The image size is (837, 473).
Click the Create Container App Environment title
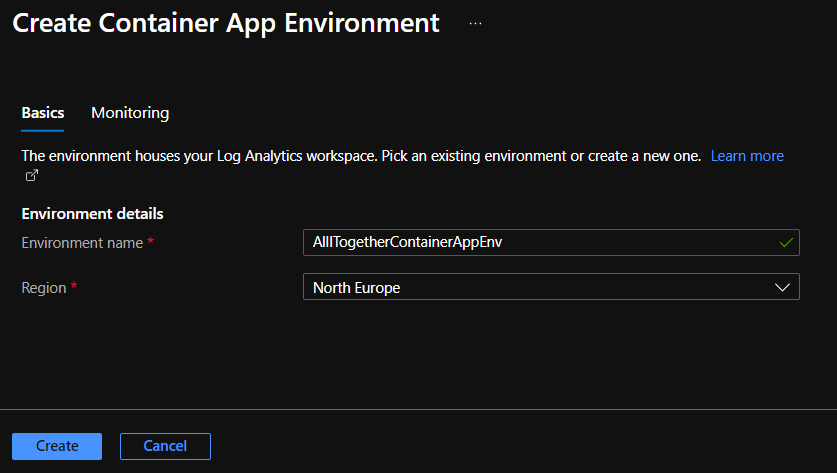pyautogui.click(x=226, y=23)
